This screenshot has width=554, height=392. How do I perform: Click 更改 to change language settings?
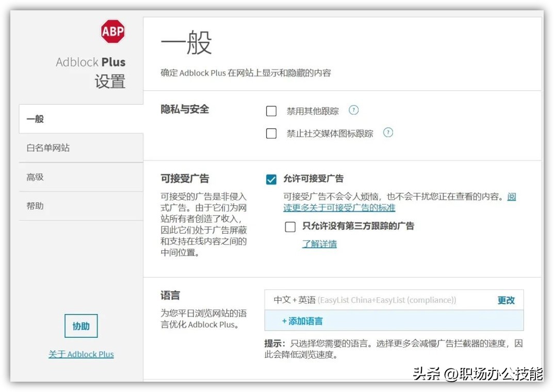tap(506, 300)
